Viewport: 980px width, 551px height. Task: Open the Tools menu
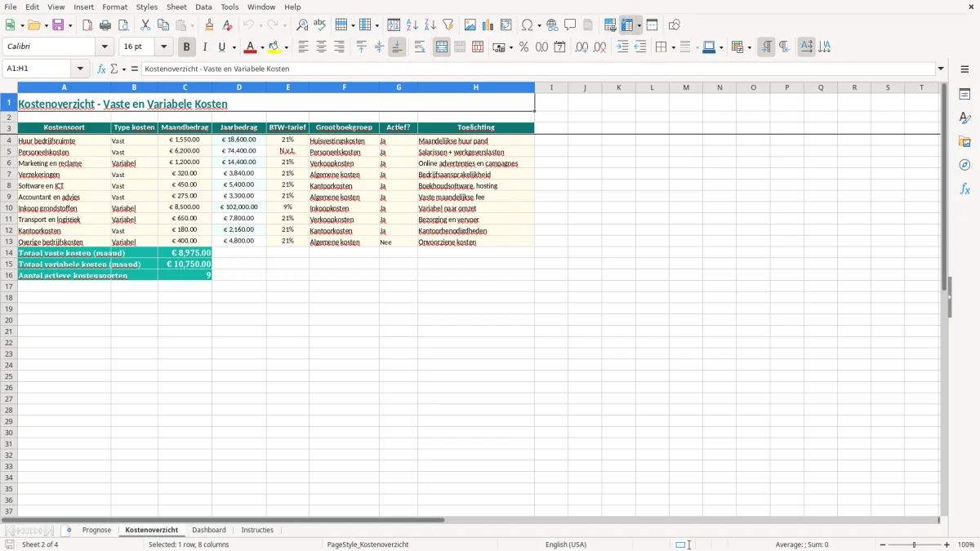click(229, 7)
